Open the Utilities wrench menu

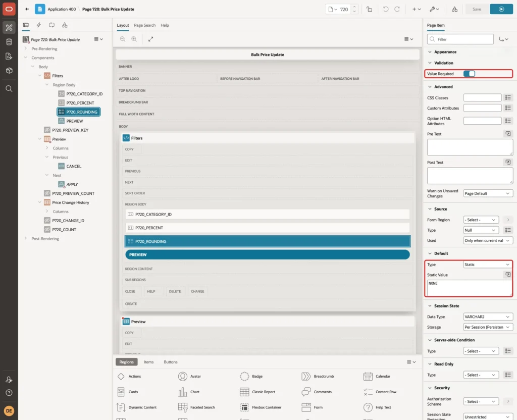(434, 9)
